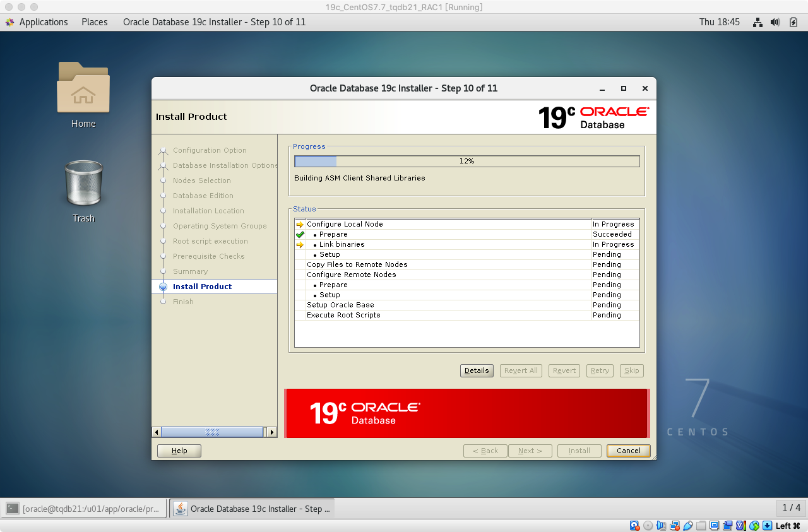Click the disabled Revert All button
808x532 pixels.
pyautogui.click(x=521, y=370)
